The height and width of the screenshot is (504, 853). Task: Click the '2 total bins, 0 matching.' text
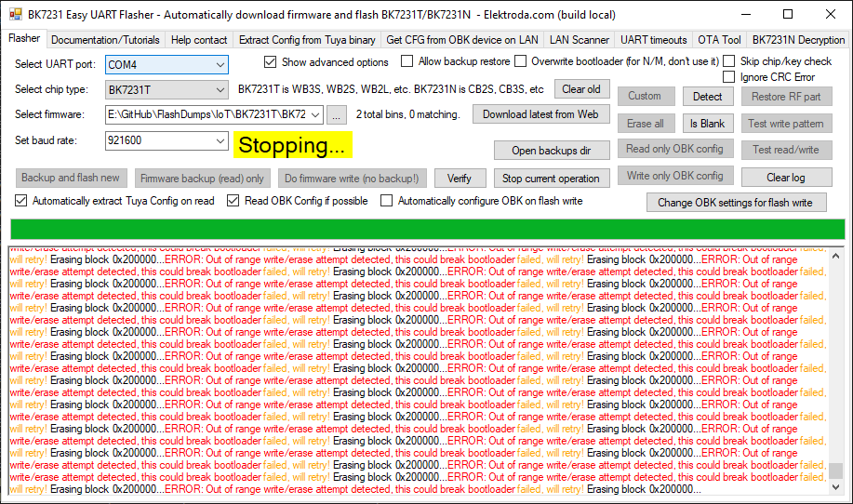pos(408,114)
